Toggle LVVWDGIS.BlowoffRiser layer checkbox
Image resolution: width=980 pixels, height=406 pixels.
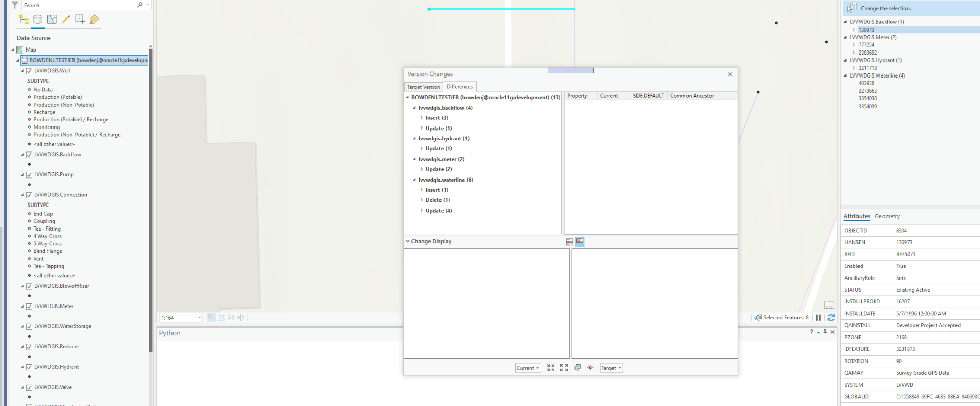(x=29, y=286)
